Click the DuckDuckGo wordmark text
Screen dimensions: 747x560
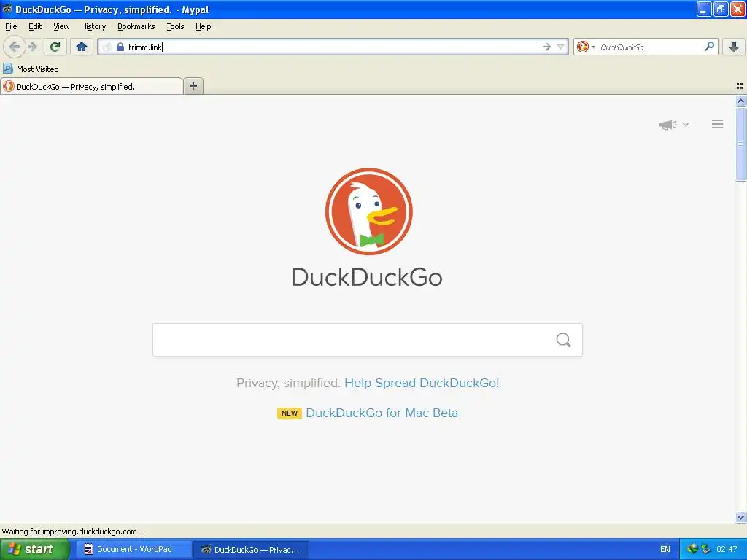[x=367, y=277]
